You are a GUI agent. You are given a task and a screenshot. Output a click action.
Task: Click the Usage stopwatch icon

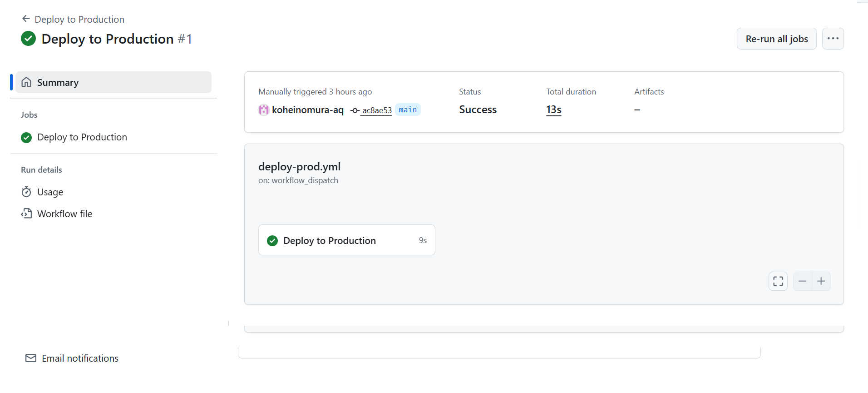pos(26,192)
